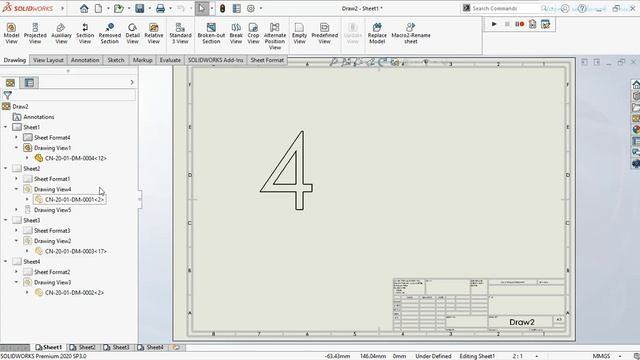The image size is (640, 360).
Task: Click the MMGS unit system in status bar
Action: [x=601, y=356]
